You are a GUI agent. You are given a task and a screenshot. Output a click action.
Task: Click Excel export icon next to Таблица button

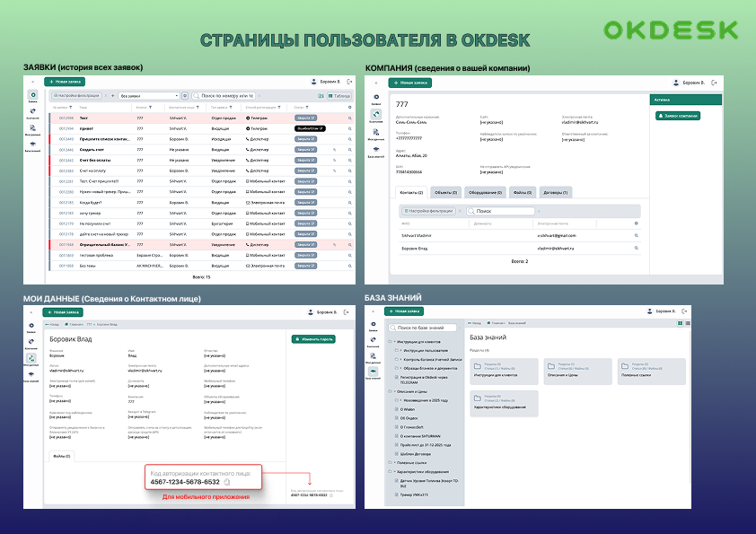pyautogui.click(x=321, y=95)
